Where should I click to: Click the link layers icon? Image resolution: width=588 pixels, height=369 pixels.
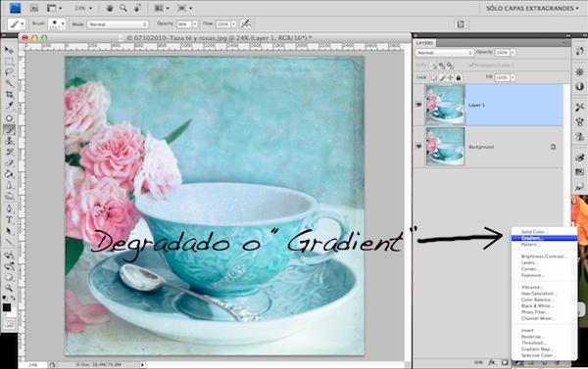(x=478, y=362)
